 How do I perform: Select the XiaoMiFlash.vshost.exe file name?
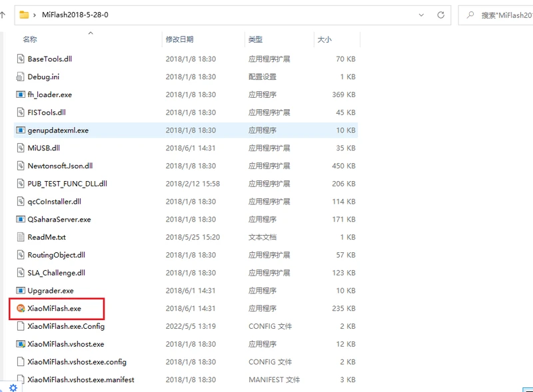click(x=66, y=344)
